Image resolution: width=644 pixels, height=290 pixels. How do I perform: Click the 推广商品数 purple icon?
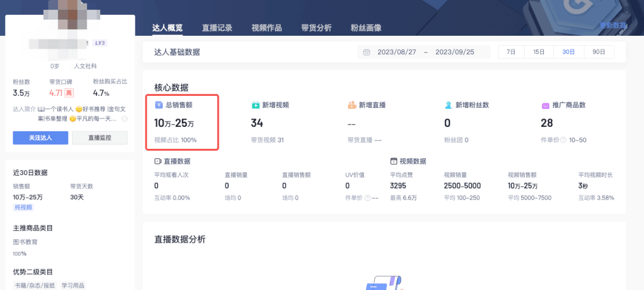click(x=546, y=105)
